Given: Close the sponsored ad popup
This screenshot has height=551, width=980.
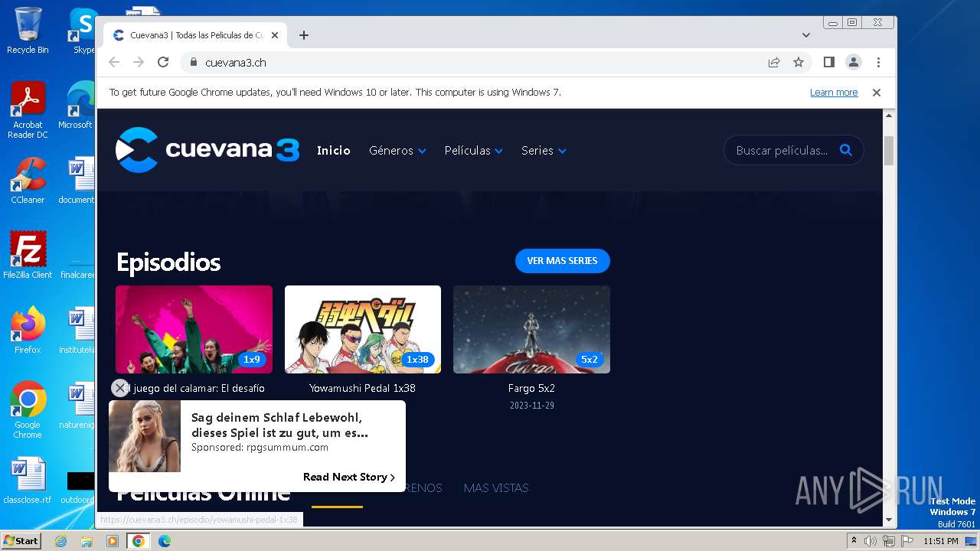Looking at the screenshot, I should pos(119,388).
